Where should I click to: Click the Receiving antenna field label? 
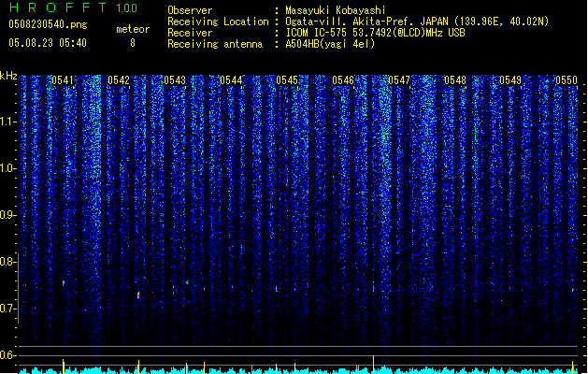coord(215,44)
